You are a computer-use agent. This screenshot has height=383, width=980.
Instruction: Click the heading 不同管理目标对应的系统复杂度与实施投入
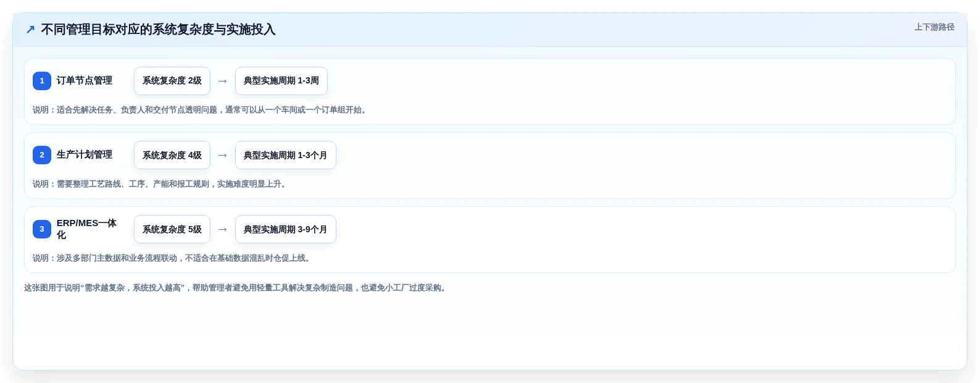click(158, 30)
